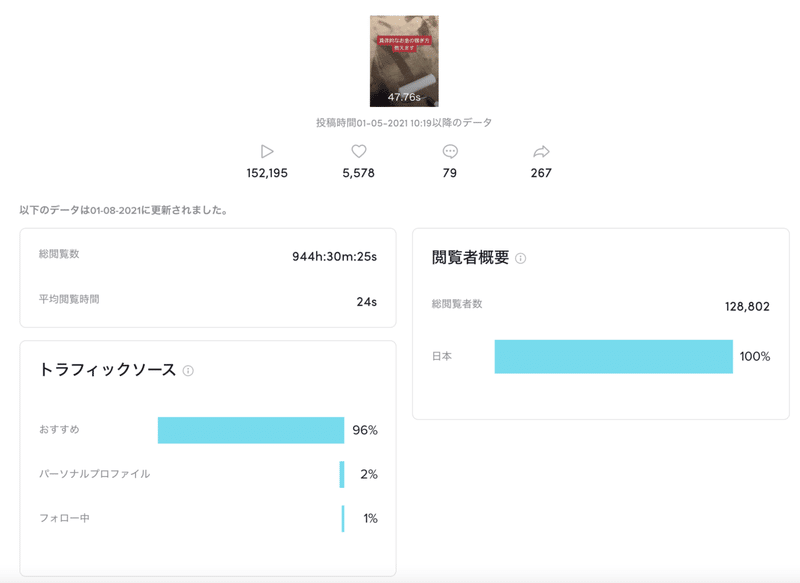Click the play count triangle icon
The width and height of the screenshot is (800, 583).
click(266, 152)
